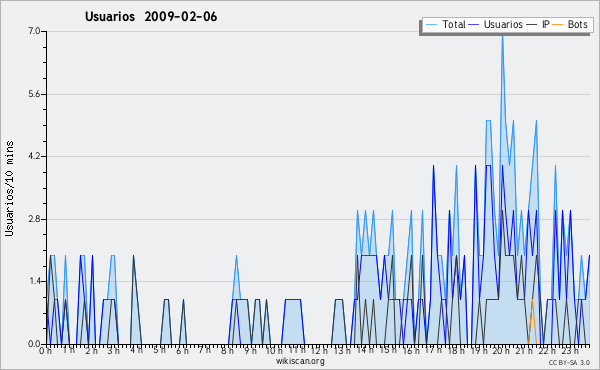Select the Bots legend entry
The image size is (600, 370).
pos(570,24)
